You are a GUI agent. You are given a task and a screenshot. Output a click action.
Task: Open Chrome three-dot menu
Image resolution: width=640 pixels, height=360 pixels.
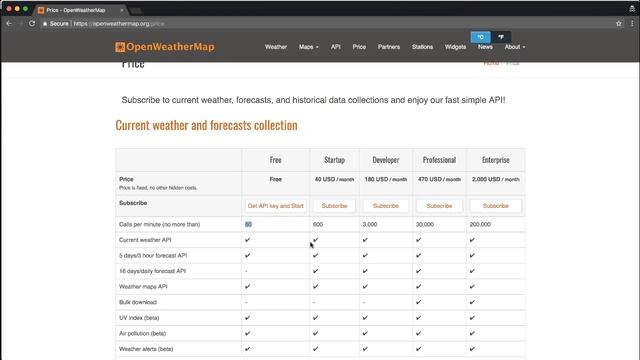point(632,24)
